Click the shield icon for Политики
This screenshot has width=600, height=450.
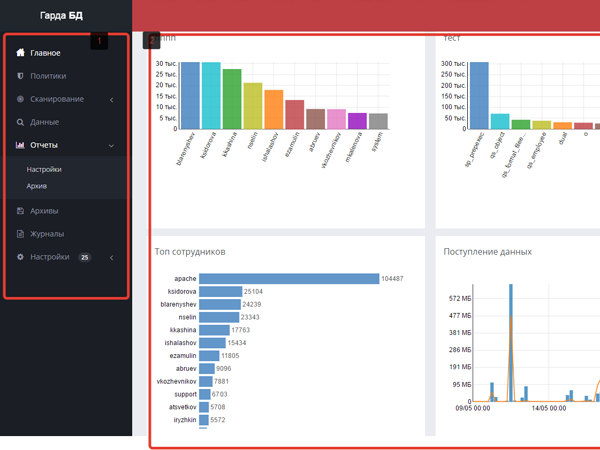point(20,76)
